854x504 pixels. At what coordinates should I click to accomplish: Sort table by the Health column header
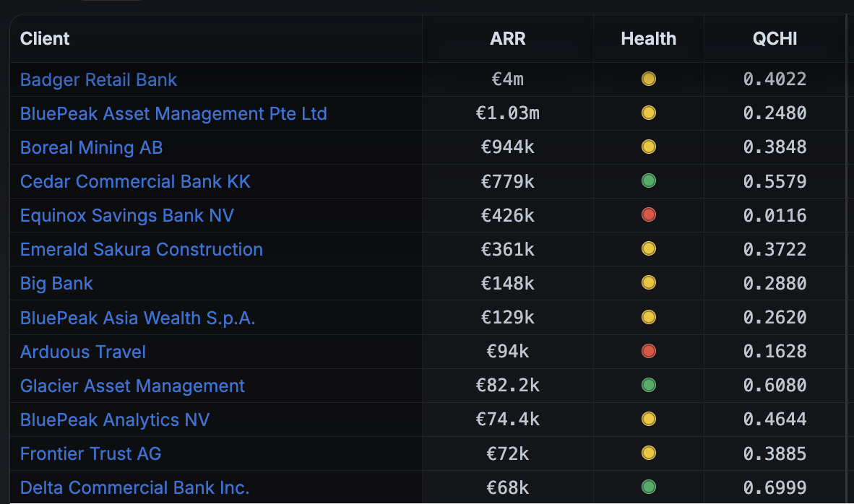(649, 38)
